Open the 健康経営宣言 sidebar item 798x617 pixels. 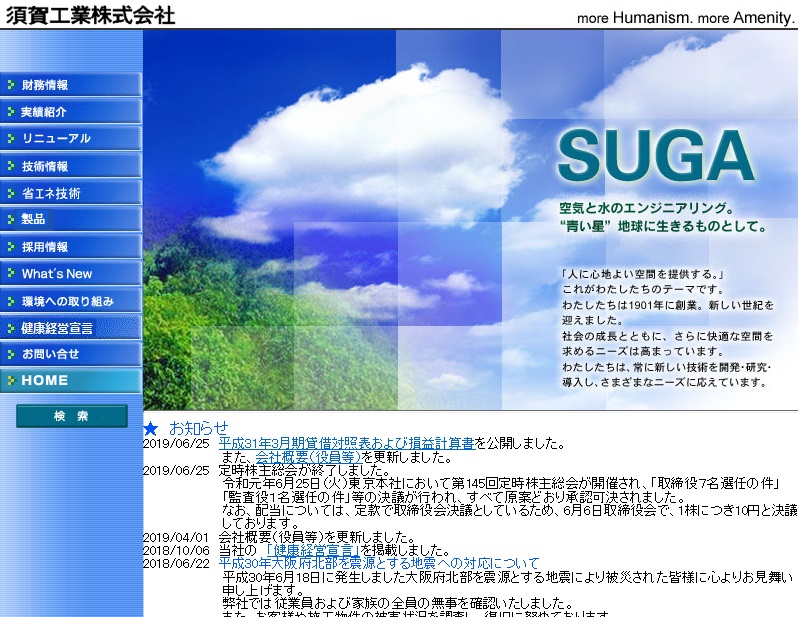71,327
